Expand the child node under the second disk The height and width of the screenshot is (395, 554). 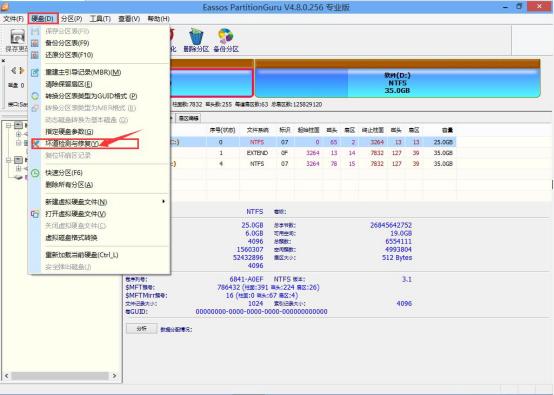(19, 169)
